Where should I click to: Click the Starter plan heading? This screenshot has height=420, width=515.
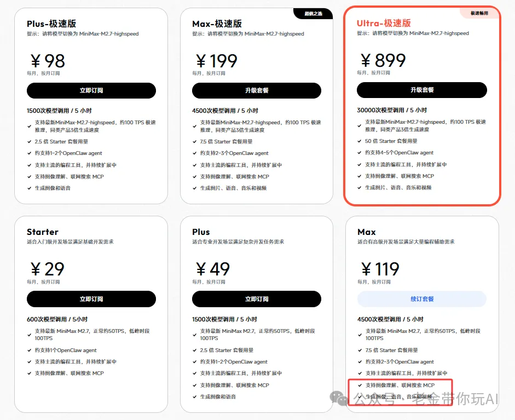(43, 232)
